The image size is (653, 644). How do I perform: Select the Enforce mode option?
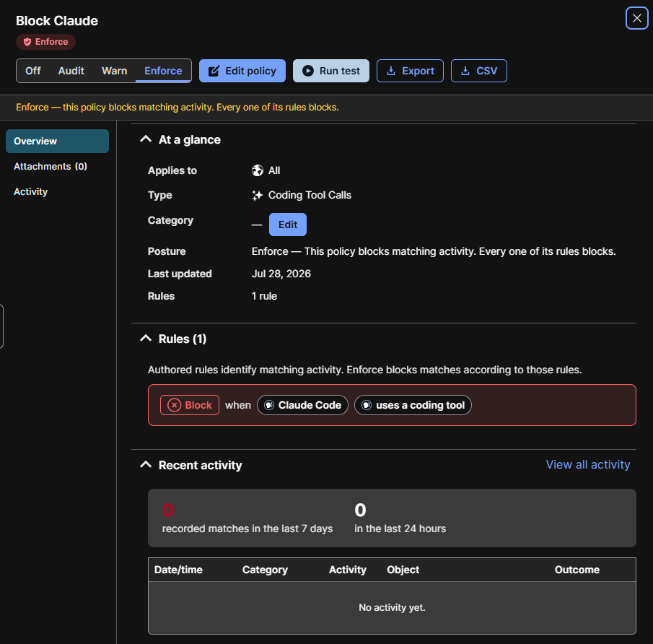(x=163, y=71)
